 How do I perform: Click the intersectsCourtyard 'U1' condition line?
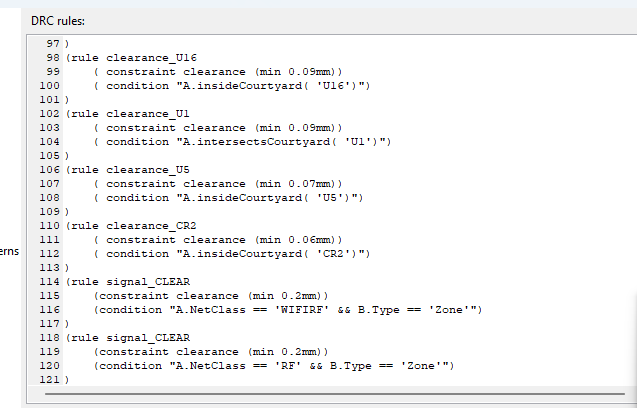coord(243,142)
